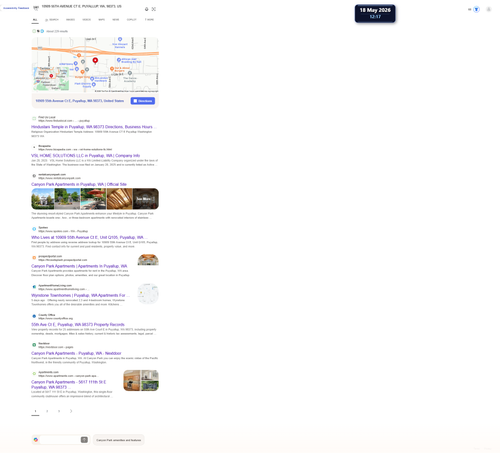
Task: Click the Canyon Park amenities and features suggestion
Action: coord(119,440)
